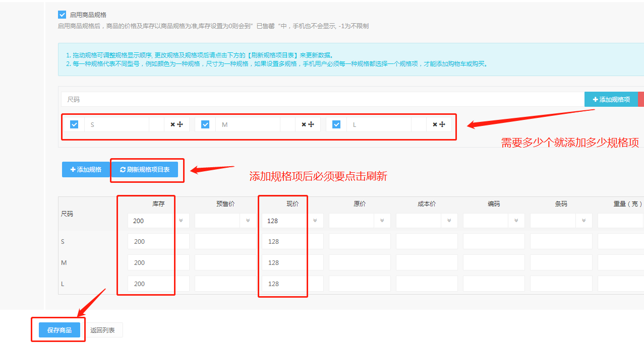
Task: Click empty 成本价 field in row L
Action: coord(427,284)
